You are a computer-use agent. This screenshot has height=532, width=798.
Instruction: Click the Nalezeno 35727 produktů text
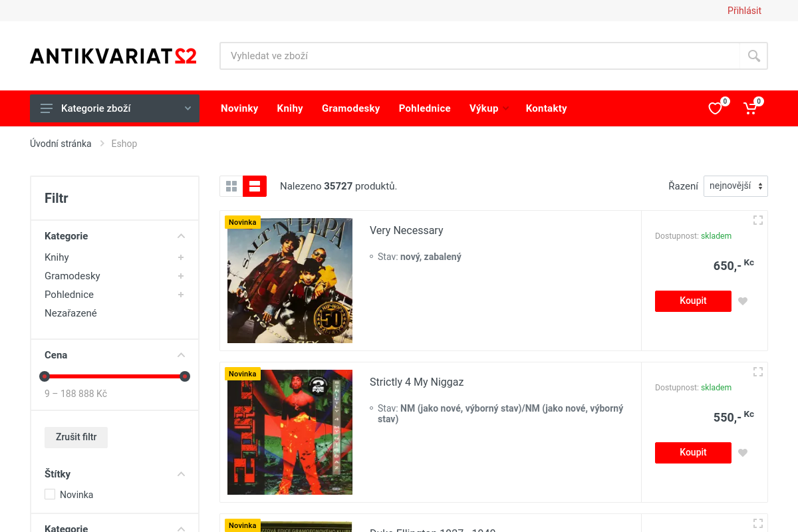click(x=338, y=186)
